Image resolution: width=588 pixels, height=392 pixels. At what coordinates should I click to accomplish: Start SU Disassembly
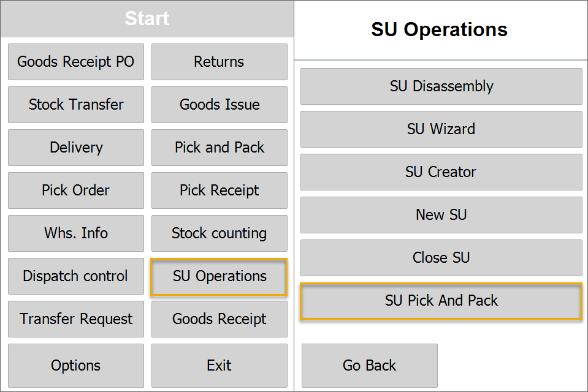[x=441, y=86]
